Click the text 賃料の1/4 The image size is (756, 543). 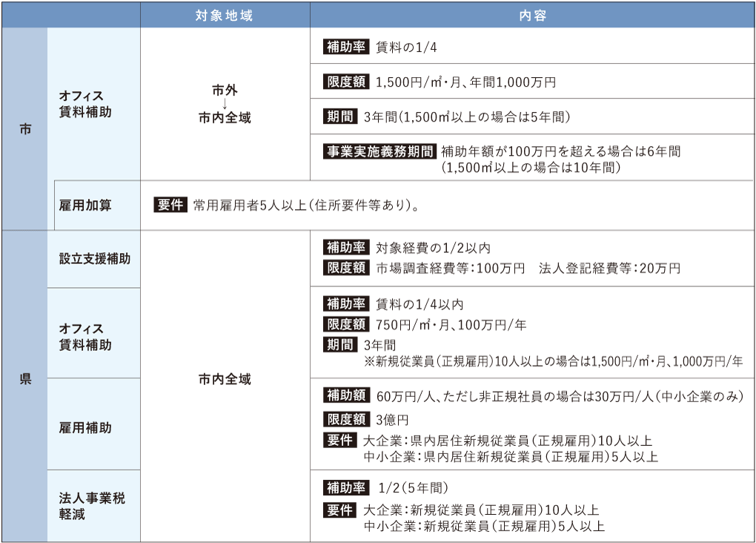click(406, 47)
